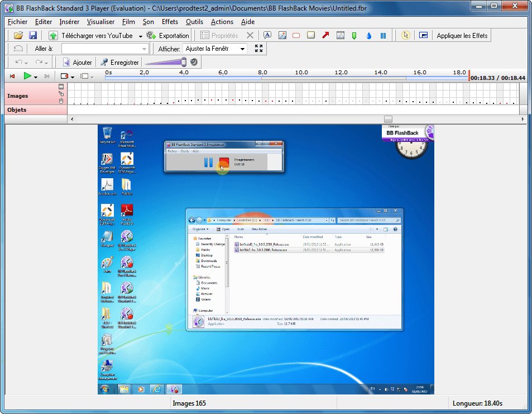Insert a red rounded highlight shape
This screenshot has height=414, width=532.
pyautogui.click(x=296, y=35)
